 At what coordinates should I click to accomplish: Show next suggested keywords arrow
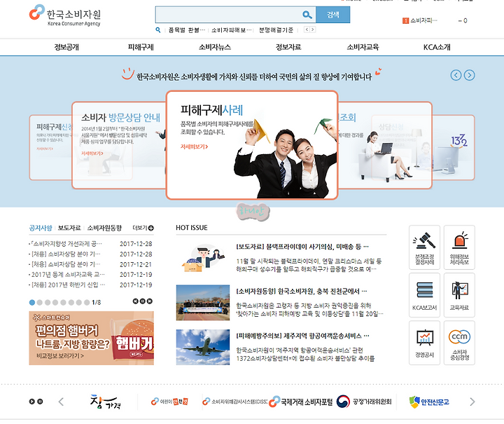coord(312,29)
